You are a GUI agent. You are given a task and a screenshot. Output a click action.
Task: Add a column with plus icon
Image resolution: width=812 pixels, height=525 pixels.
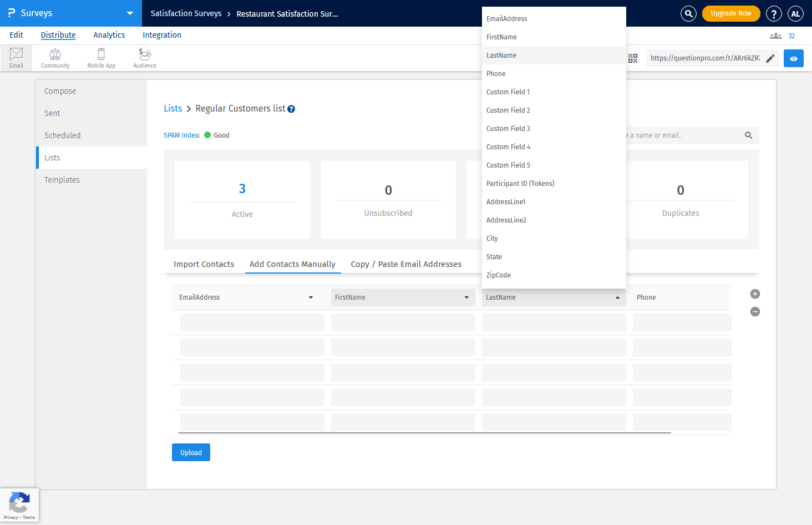tap(755, 294)
